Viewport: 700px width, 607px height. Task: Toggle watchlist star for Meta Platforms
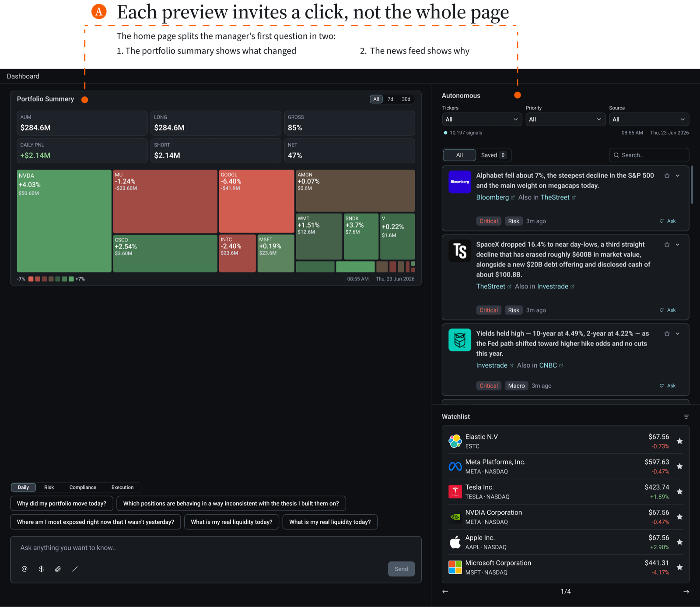coord(679,467)
